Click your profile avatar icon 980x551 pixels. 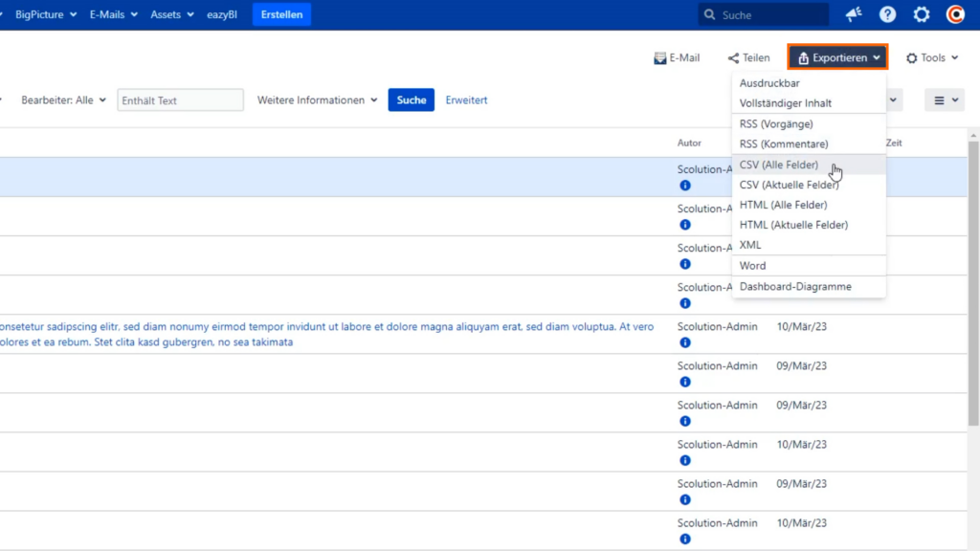[x=954, y=14]
